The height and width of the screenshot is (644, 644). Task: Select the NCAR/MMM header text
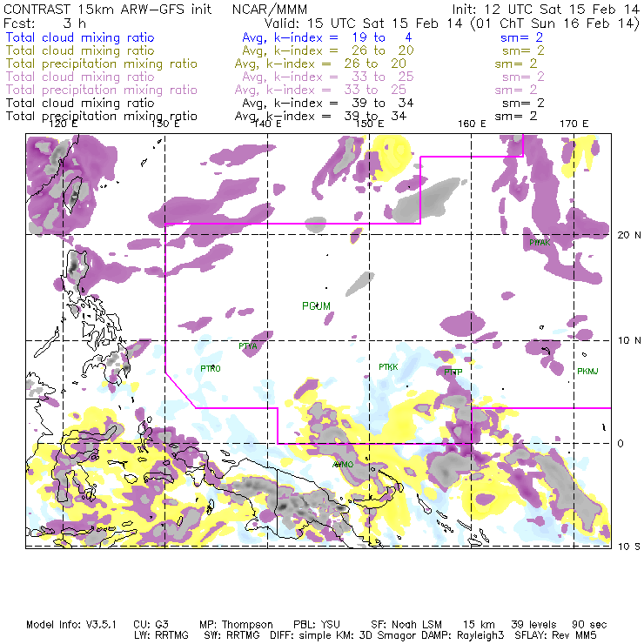pyautogui.click(x=270, y=10)
